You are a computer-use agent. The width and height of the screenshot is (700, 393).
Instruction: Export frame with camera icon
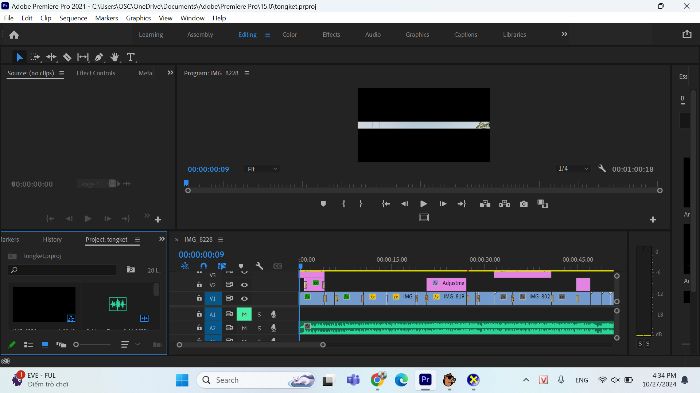click(524, 204)
